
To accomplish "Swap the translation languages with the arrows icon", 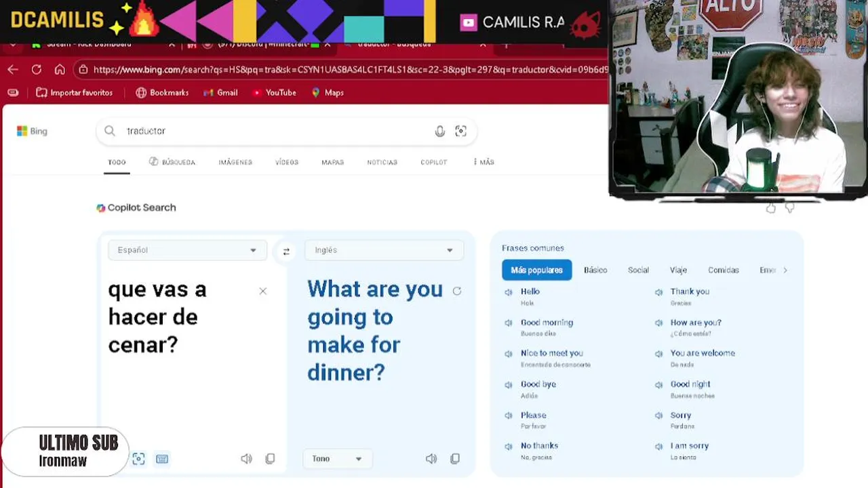I will (286, 251).
